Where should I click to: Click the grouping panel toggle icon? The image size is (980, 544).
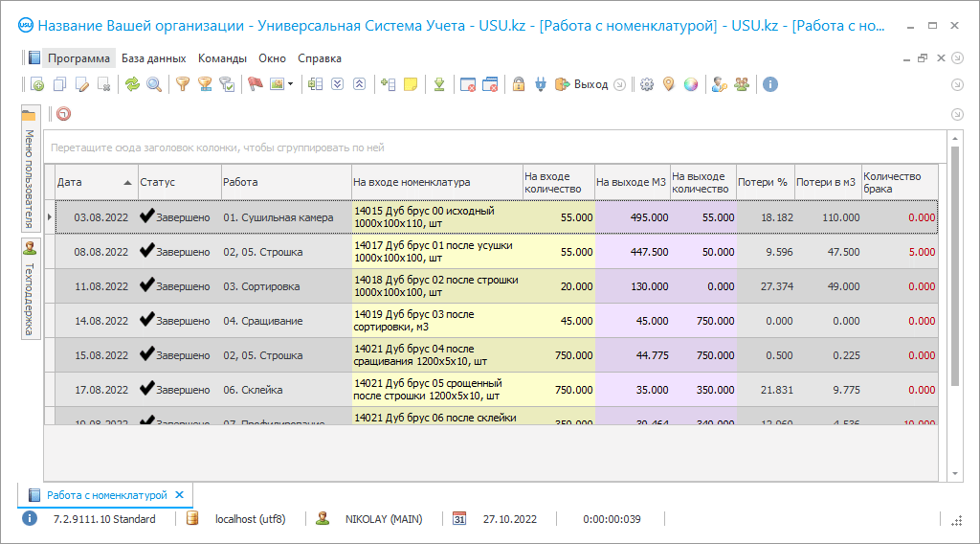click(315, 84)
